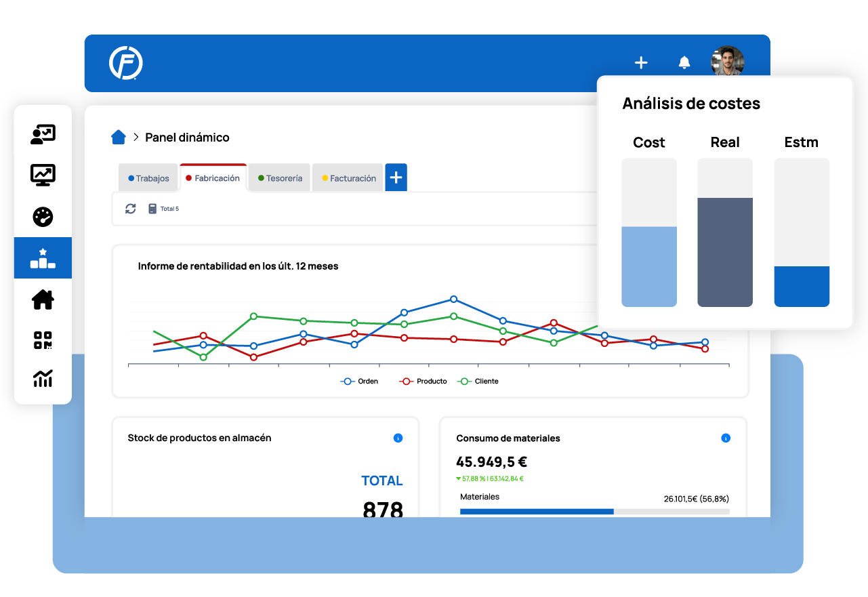Add a new tab with plus button
The image size is (868, 597).
396,178
